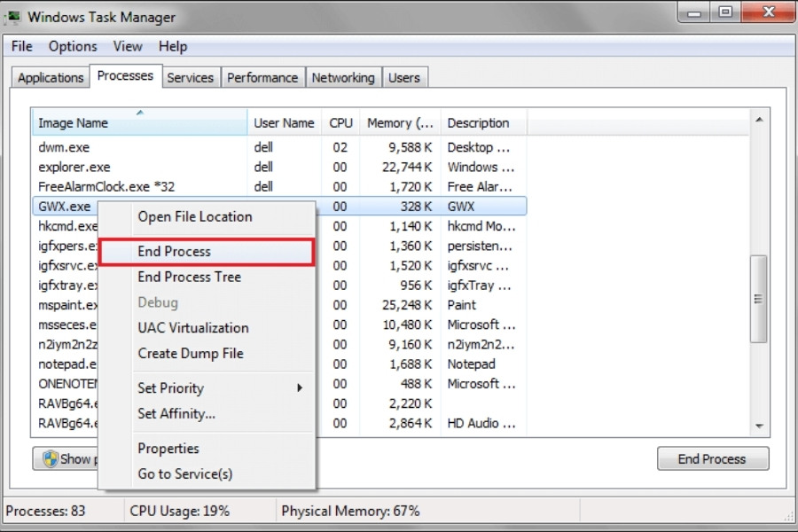798x532 pixels.
Task: Toggle UAC Virtualization menu entry
Action: 192,328
